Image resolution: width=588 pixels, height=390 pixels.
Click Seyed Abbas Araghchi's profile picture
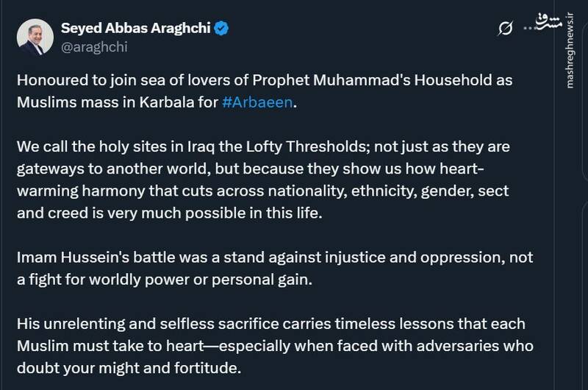pos(32,37)
